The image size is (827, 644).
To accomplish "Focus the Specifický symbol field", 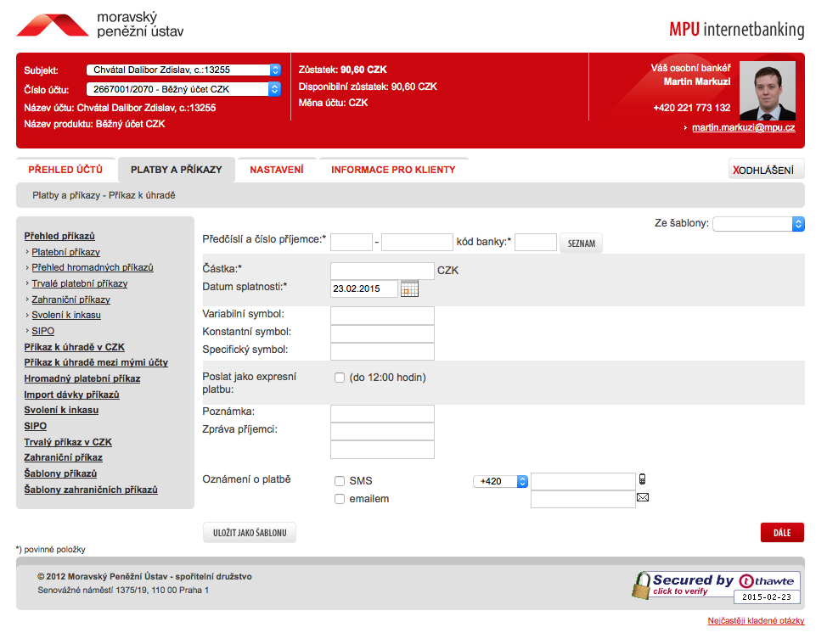I will [x=382, y=351].
